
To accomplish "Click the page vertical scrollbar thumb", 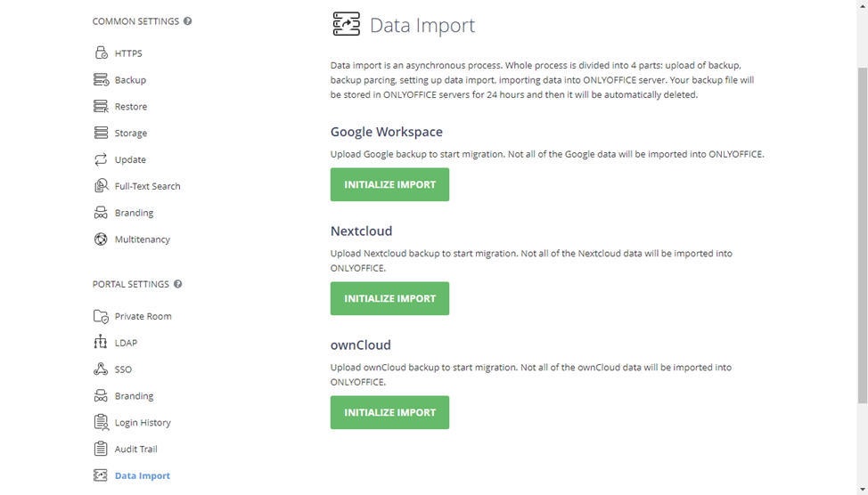I will point(863,235).
